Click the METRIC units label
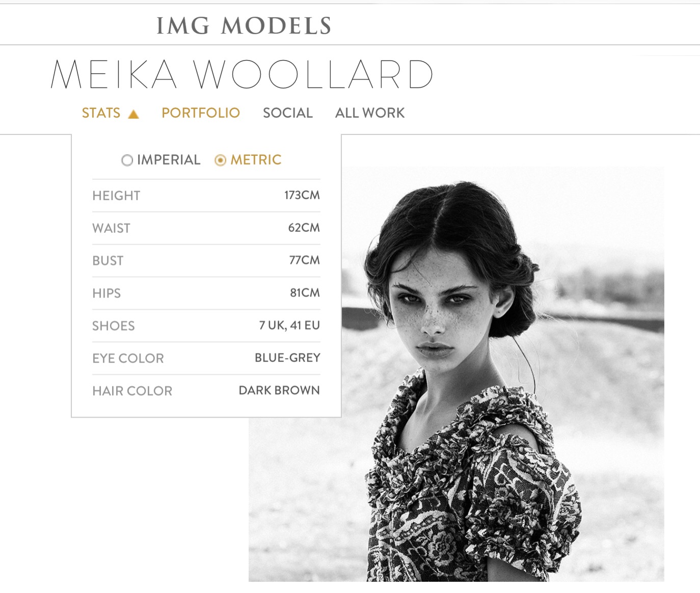This screenshot has width=700, height=593. [256, 160]
